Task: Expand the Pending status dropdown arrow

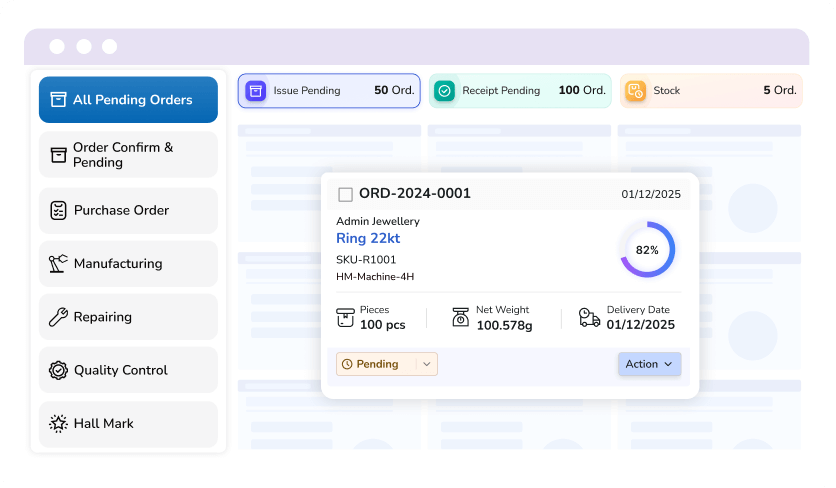Action: point(426,364)
